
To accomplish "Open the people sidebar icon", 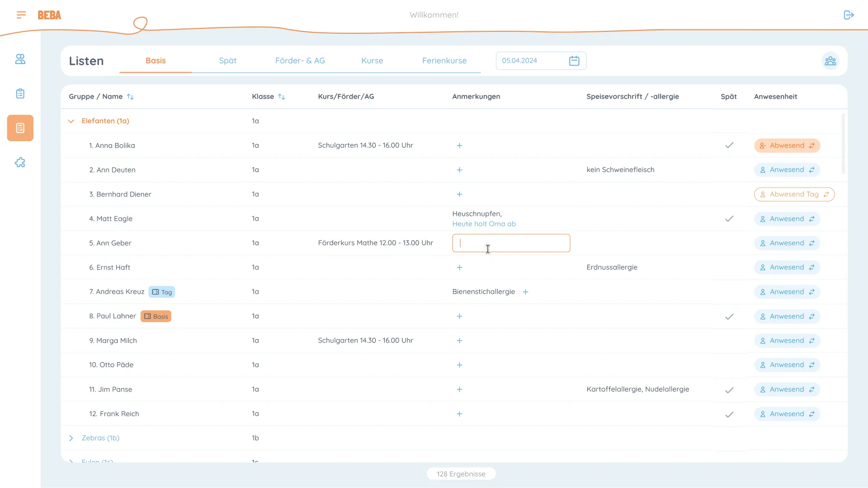I will (x=20, y=59).
